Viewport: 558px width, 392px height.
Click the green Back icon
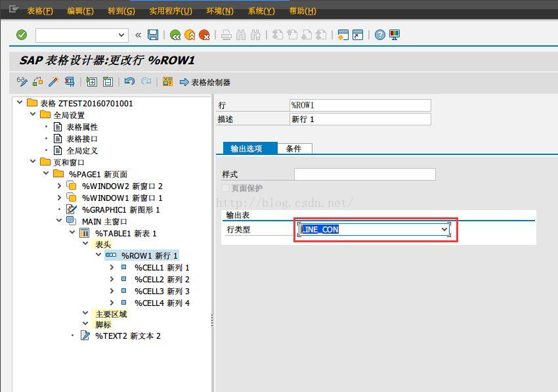pyautogui.click(x=175, y=35)
